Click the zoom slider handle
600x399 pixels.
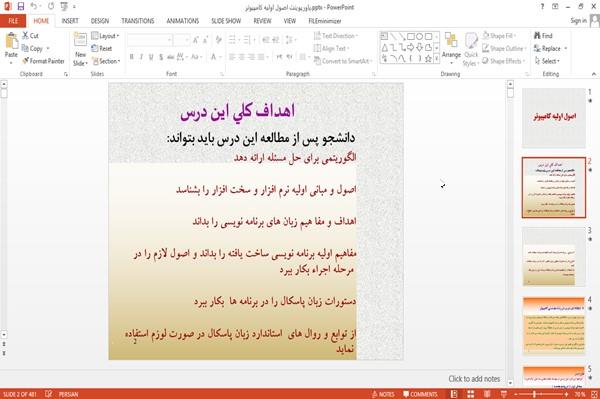(534, 394)
